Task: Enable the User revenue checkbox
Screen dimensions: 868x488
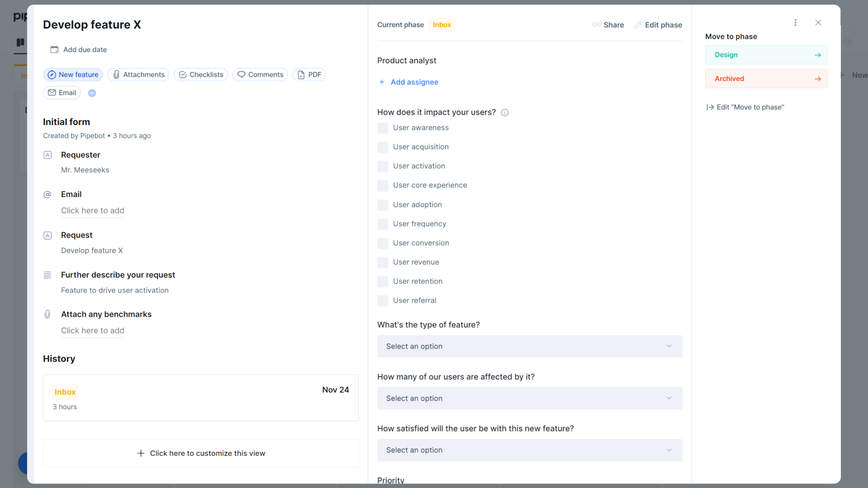Action: coord(382,263)
